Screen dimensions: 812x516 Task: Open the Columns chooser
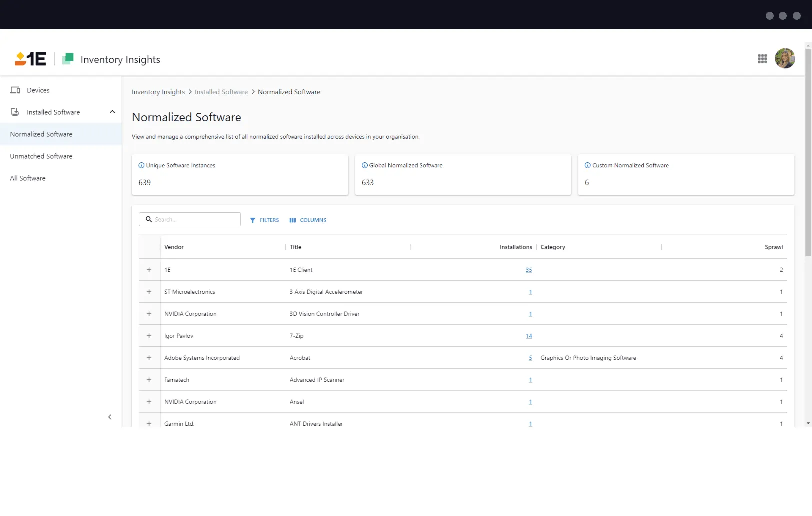point(308,220)
